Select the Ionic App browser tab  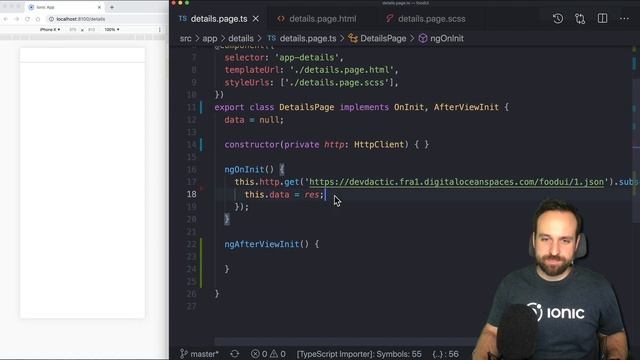click(63, 7)
